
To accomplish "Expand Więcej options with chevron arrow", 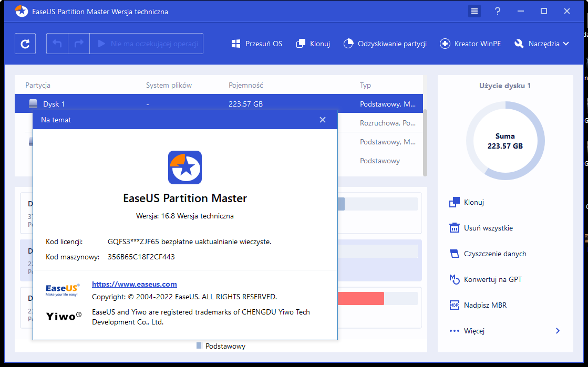I will tap(558, 331).
